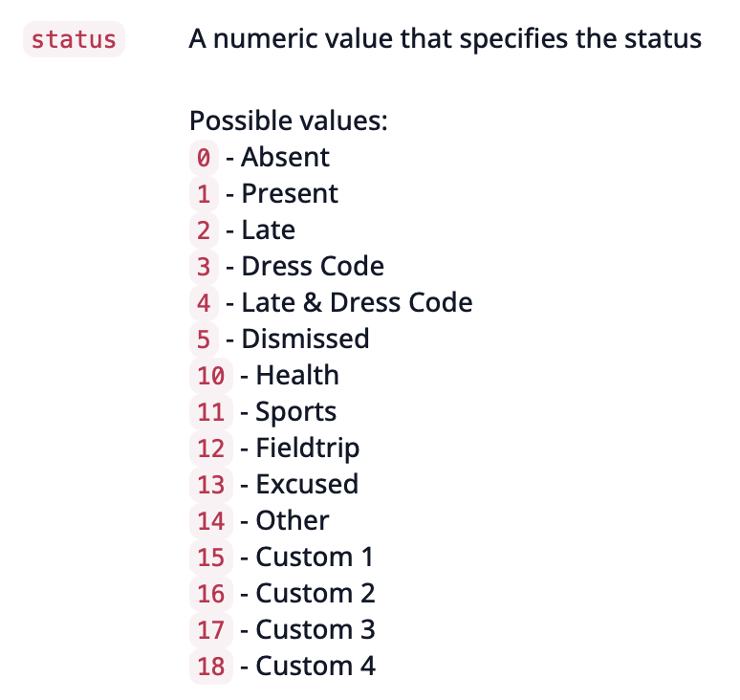Image resolution: width=740 pixels, height=700 pixels.
Task: Select the 16 badge for Custom 2
Action: (211, 594)
